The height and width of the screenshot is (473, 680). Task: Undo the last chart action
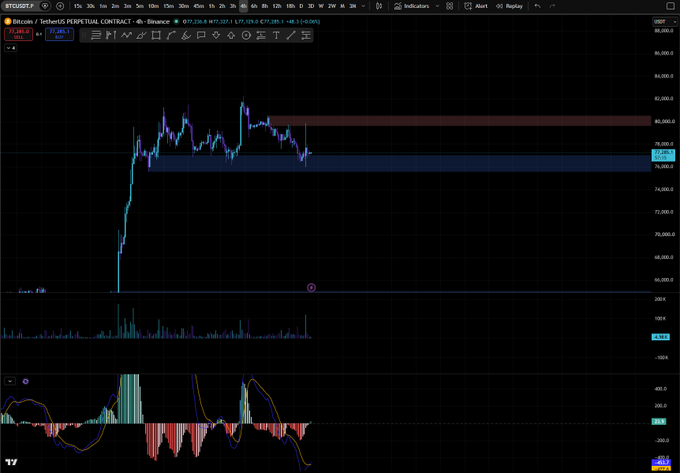click(538, 6)
